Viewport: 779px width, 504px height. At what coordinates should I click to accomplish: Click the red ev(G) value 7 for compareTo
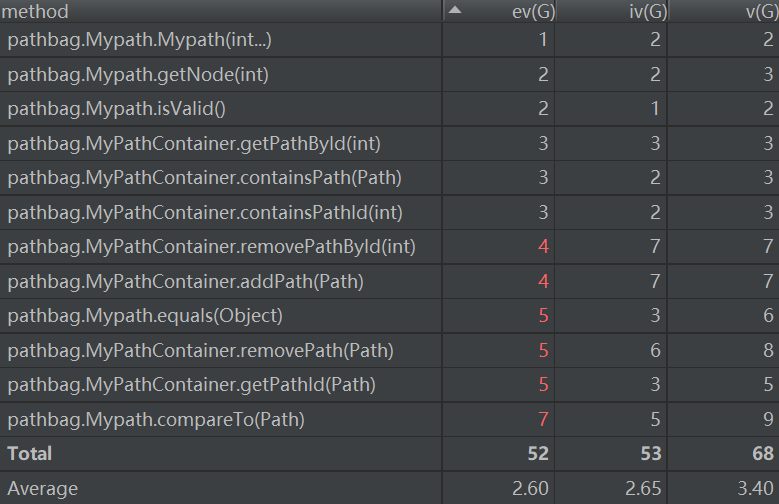coord(543,420)
